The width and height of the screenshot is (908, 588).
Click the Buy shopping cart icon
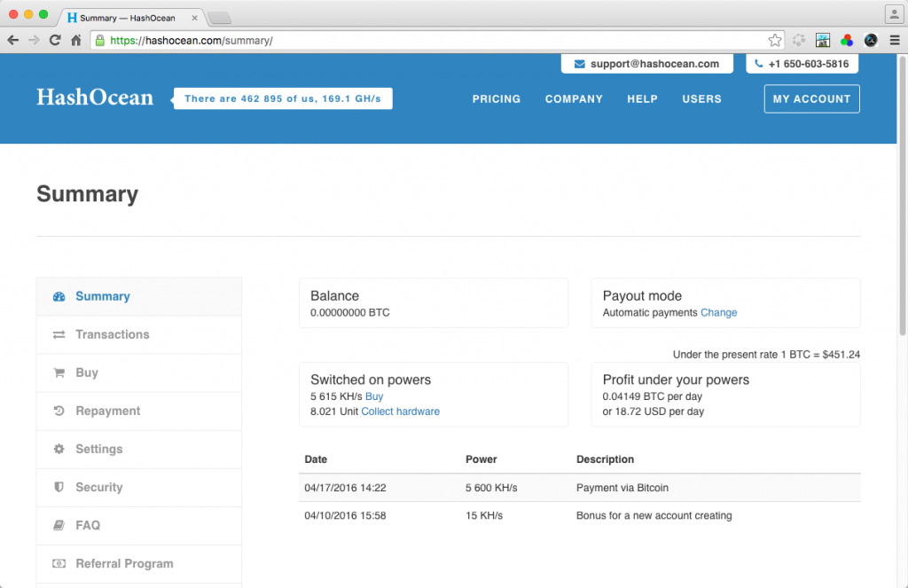point(59,372)
